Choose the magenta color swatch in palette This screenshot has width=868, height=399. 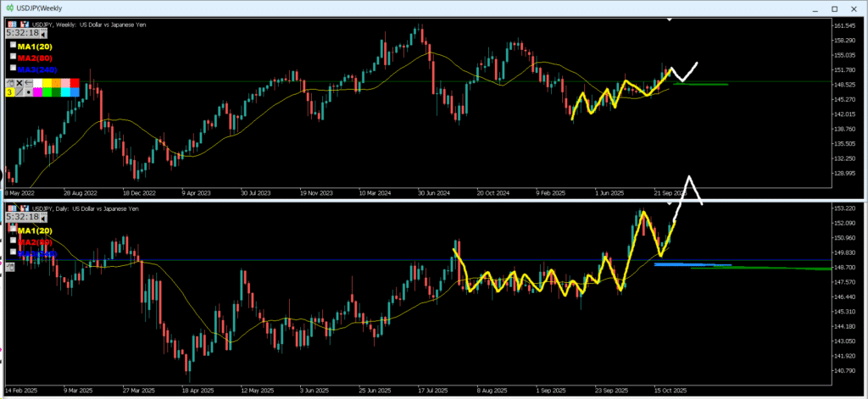coord(39,91)
